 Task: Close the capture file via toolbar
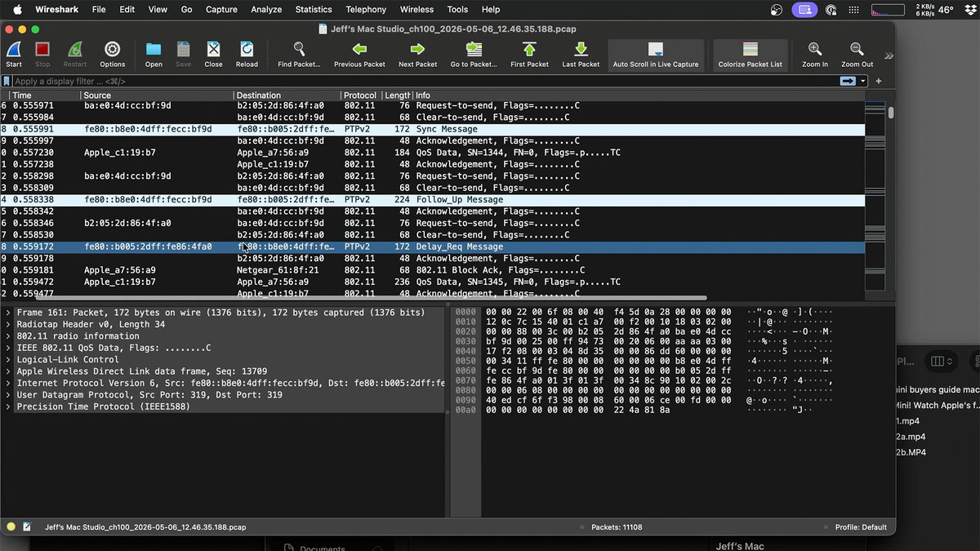tap(213, 50)
